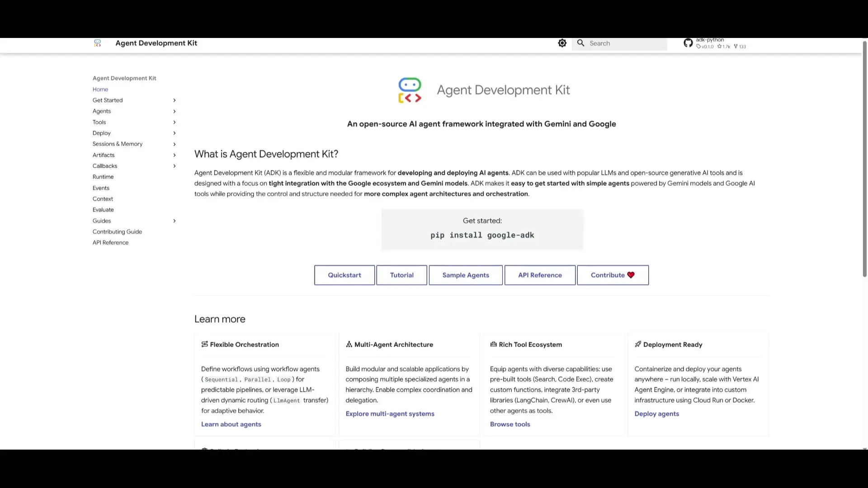Open the adk-python GitHub repository icon
The image size is (868, 488).
pyautogui.click(x=688, y=43)
